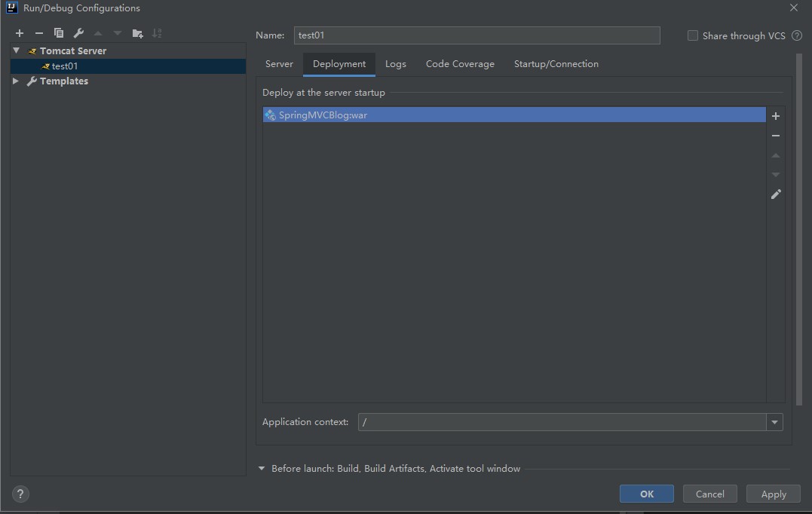Open the help question mark icon
Image resolution: width=812 pixels, height=514 pixels.
coord(20,494)
